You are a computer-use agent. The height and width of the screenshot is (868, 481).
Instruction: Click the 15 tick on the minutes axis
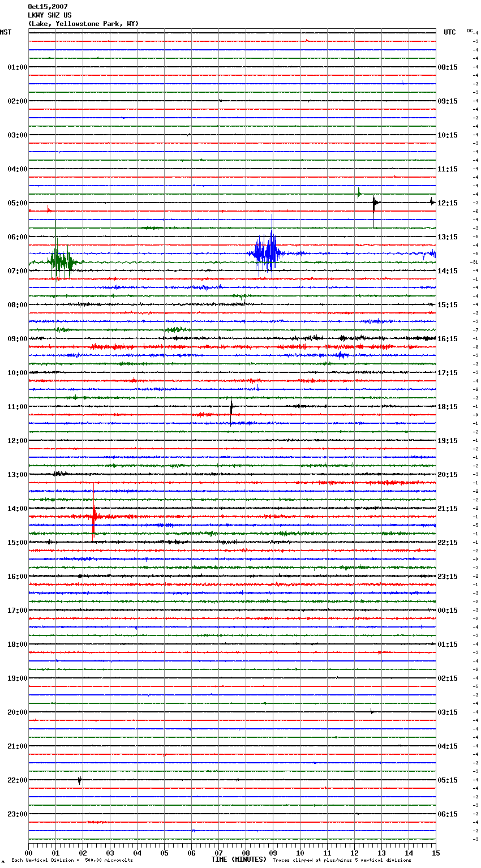coord(436,853)
